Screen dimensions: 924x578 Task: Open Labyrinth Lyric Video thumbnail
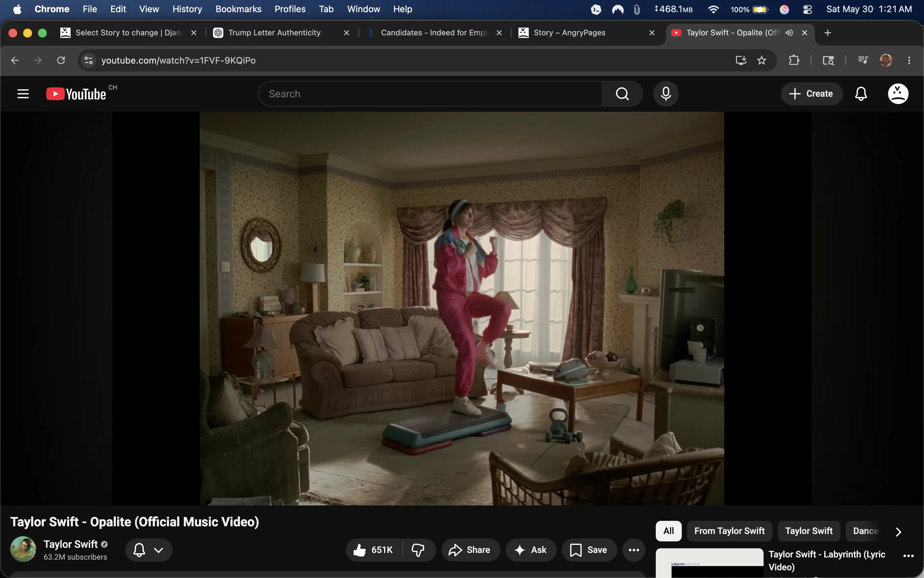click(x=709, y=563)
